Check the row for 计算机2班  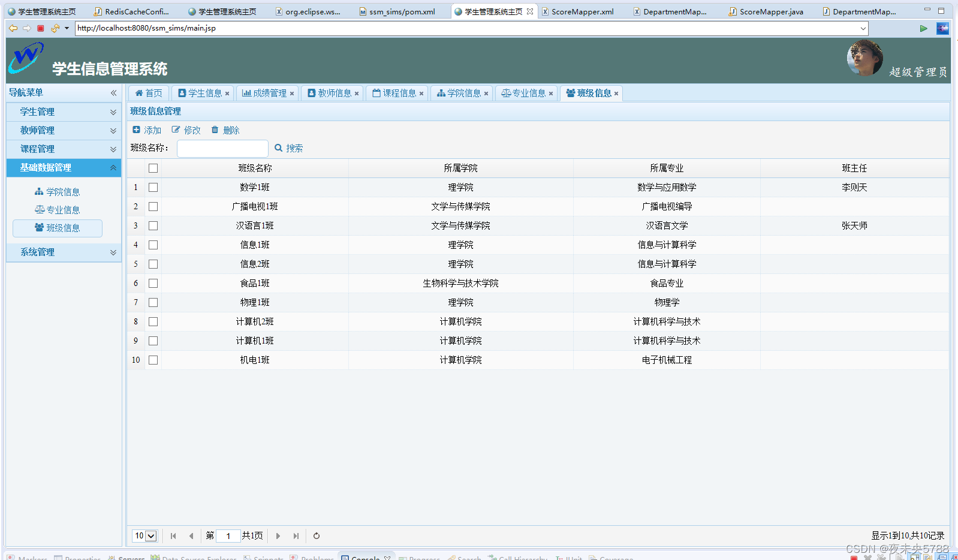point(153,322)
